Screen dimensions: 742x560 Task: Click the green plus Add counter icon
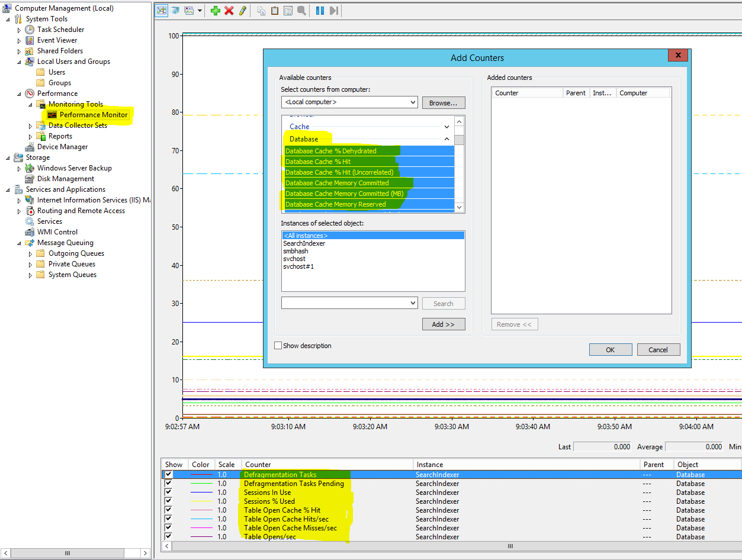coord(216,11)
